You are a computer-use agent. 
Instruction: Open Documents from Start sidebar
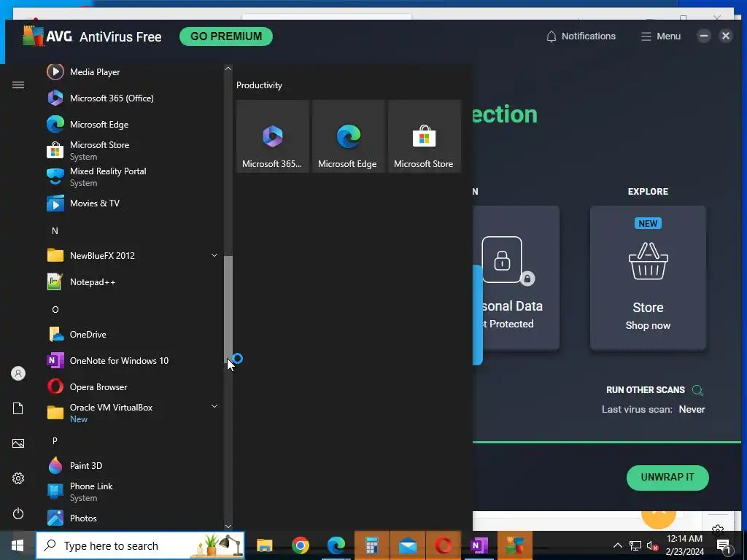[x=18, y=408]
